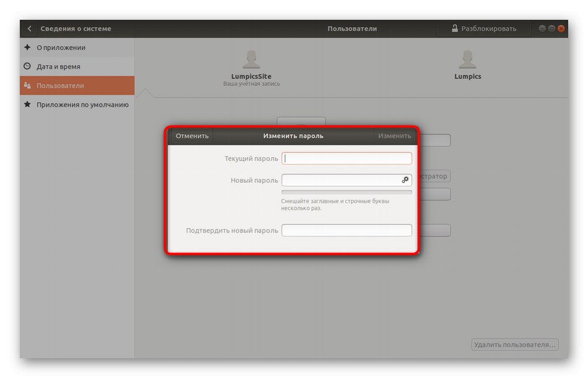
Task: Open Приложения по умолчанию section
Action: coord(77,105)
